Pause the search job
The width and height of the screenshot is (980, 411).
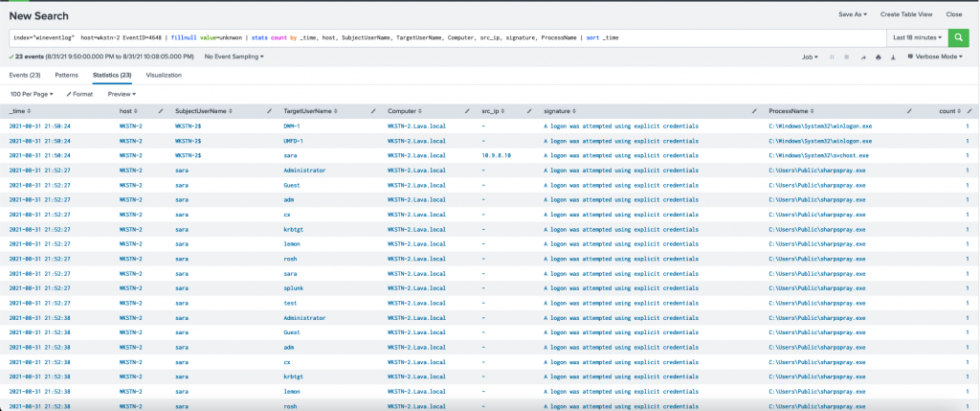tap(832, 57)
